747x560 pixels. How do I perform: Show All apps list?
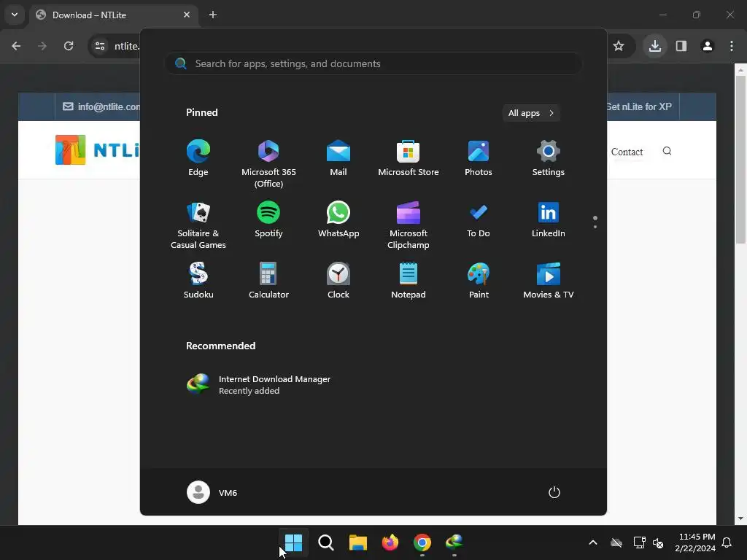click(531, 113)
